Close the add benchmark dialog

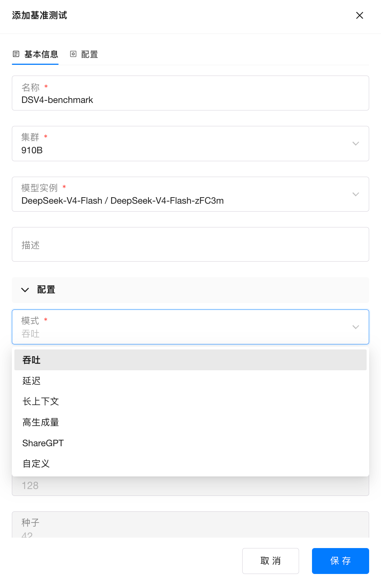[359, 15]
